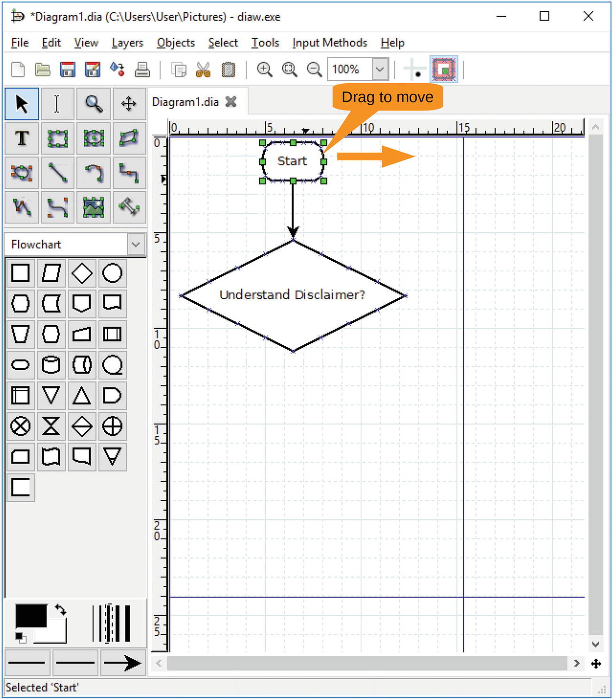Select the Polyline tool
Image resolution: width=613 pixels, height=700 pixels.
pos(22,207)
